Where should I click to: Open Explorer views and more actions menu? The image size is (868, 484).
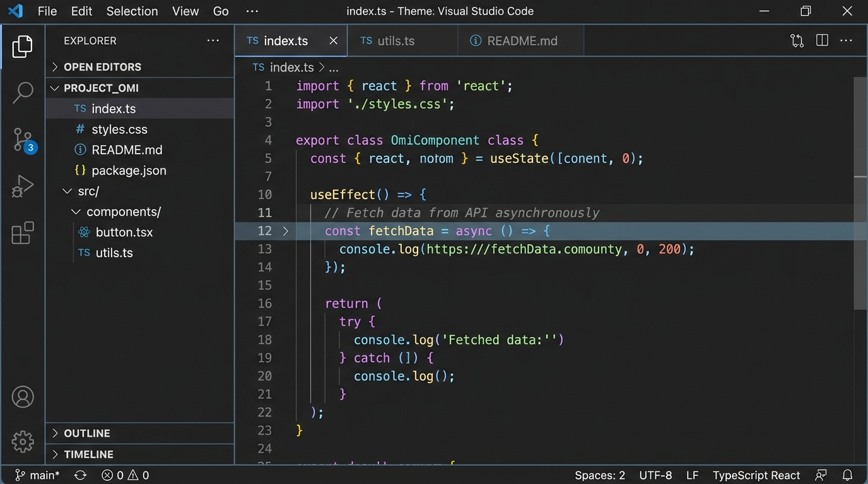(213, 40)
